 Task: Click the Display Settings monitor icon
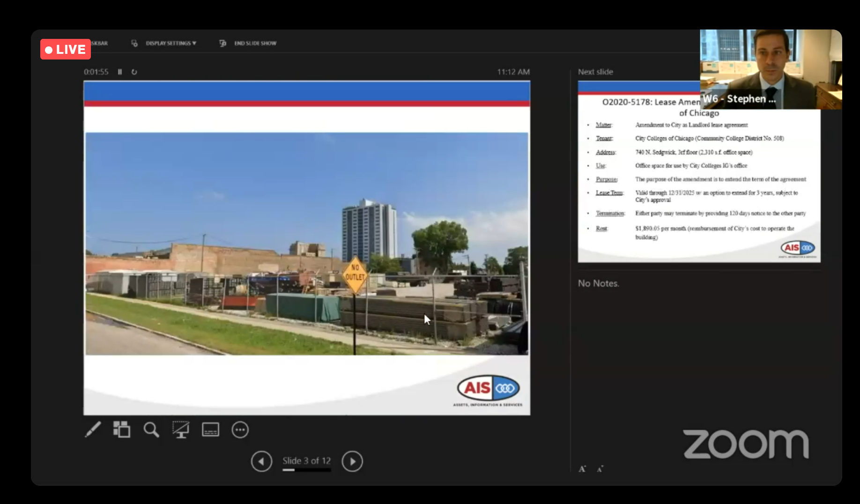click(134, 43)
